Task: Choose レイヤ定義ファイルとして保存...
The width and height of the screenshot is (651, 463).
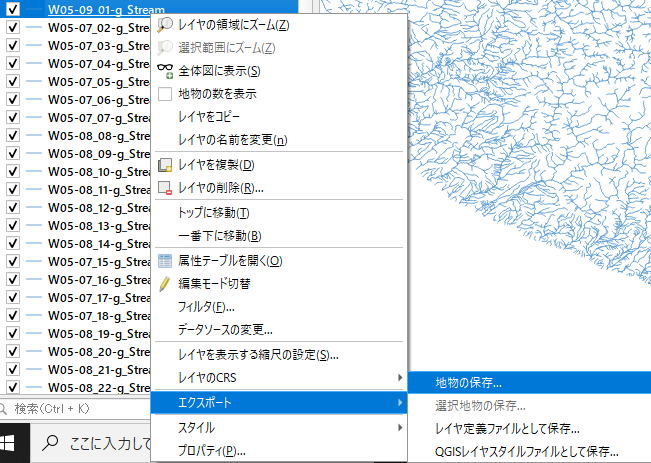Action: pyautogui.click(x=507, y=429)
